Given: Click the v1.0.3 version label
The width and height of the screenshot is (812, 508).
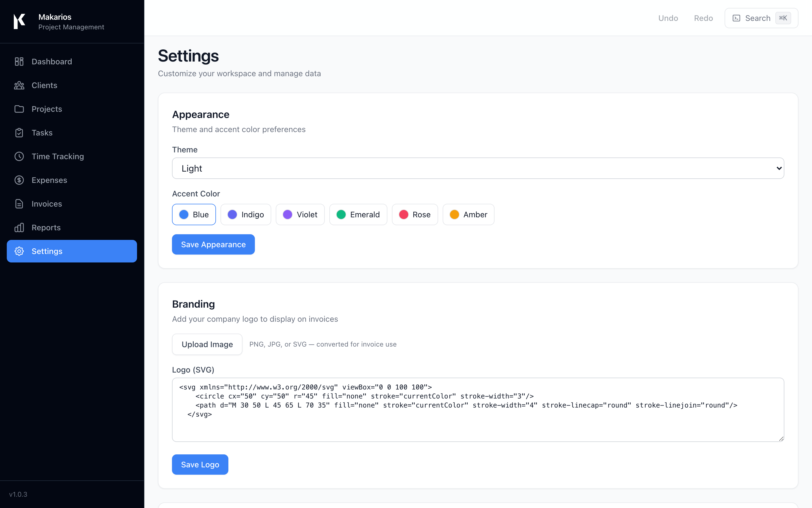Looking at the screenshot, I should click(18, 494).
